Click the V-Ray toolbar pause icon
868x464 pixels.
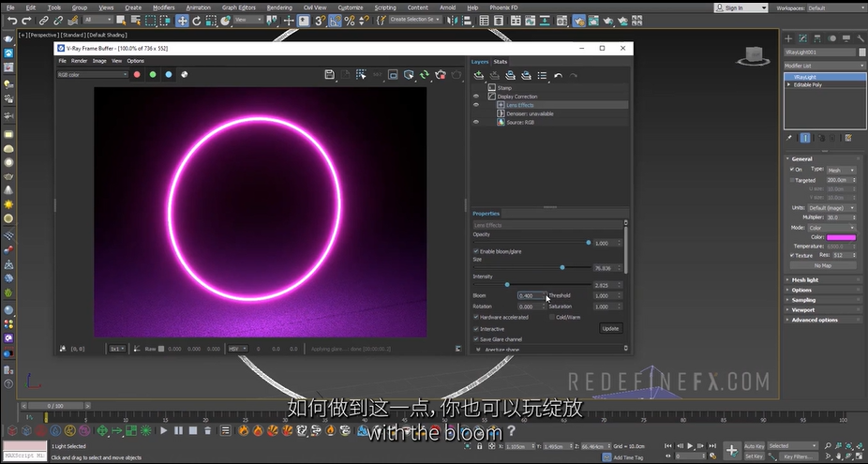(178, 430)
